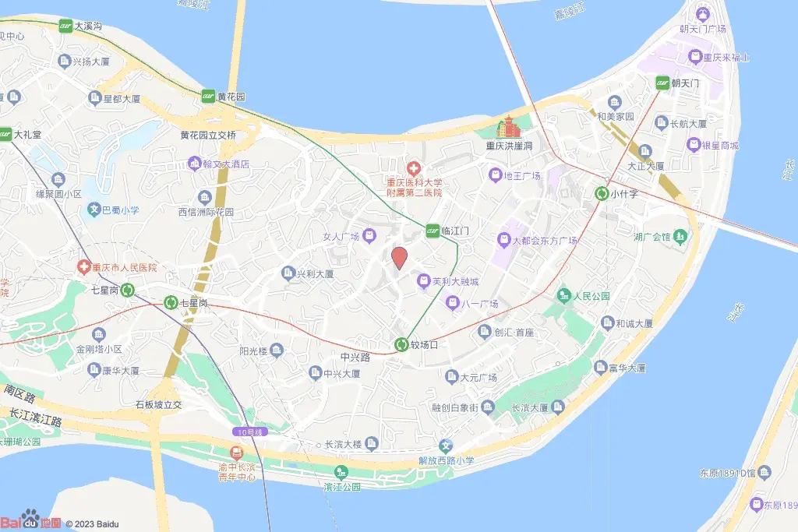The height and width of the screenshot is (532, 798).
Task: Select the 黄花园 metro station icon
Action: [208, 96]
